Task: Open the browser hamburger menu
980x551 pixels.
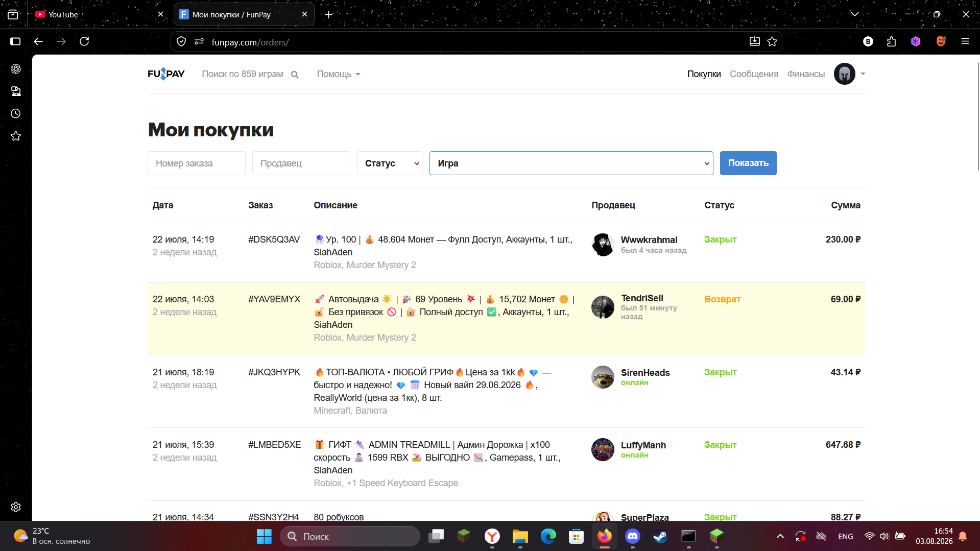Action: point(965,41)
